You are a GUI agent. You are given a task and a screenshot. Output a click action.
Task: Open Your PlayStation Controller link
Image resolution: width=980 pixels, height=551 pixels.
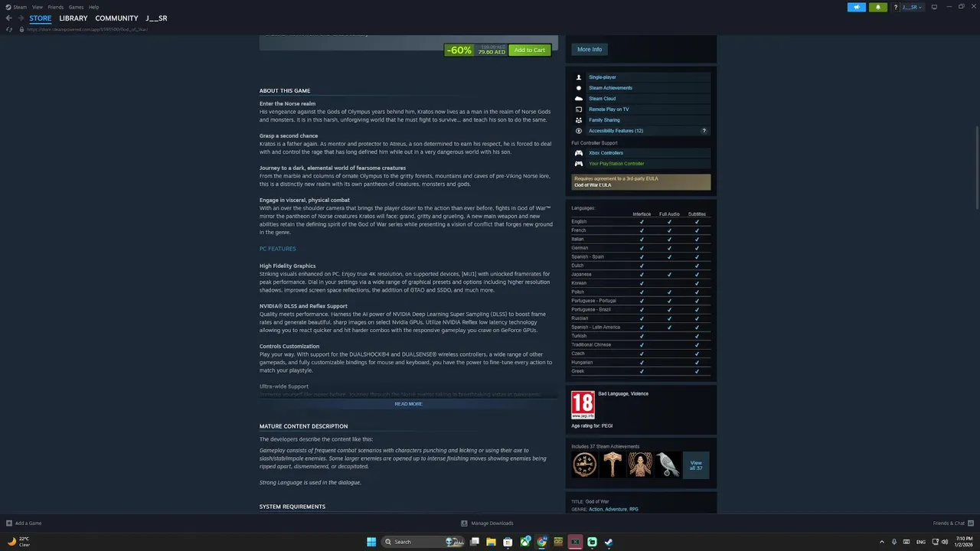coord(616,164)
